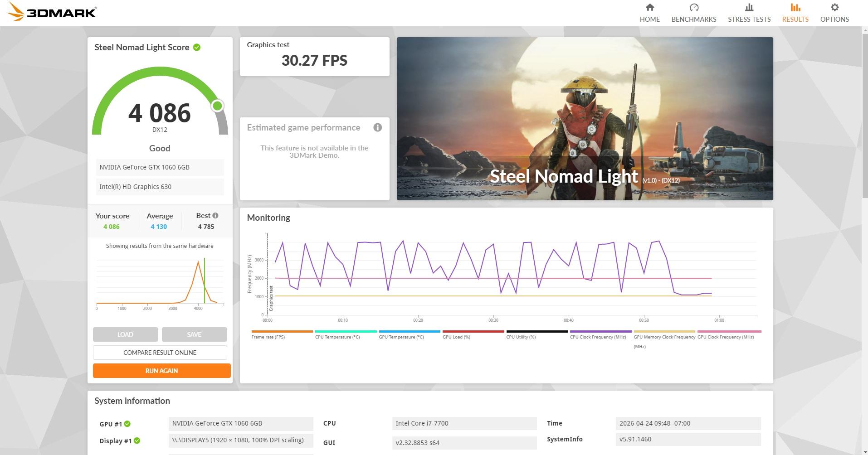The width and height of the screenshot is (868, 455).
Task: Click COMPARE RESULT ONLINE button
Action: 160,353
